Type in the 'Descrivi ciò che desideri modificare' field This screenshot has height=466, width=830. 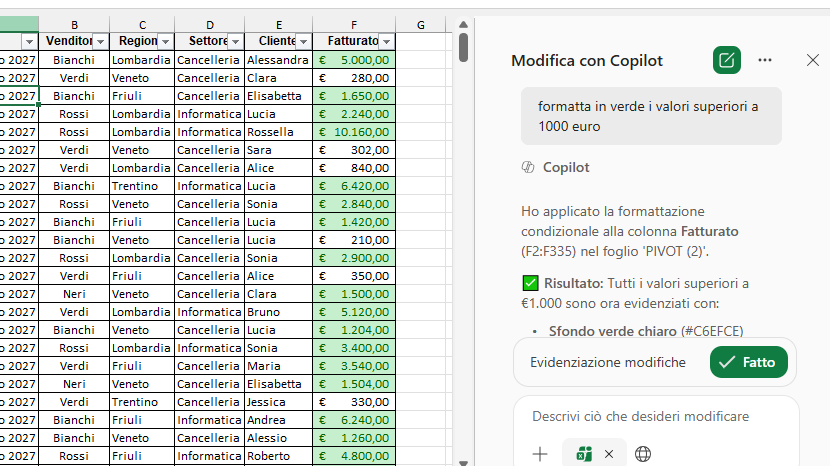(655, 416)
